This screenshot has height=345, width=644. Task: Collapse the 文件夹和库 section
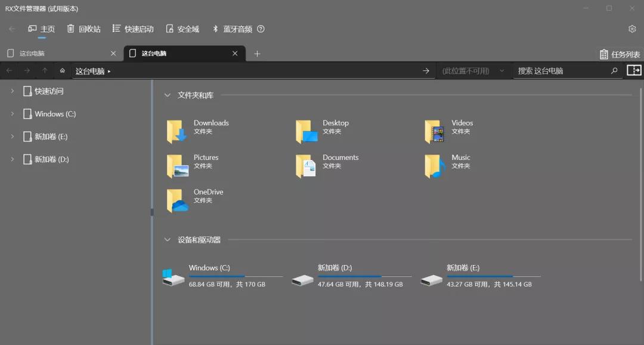click(167, 95)
